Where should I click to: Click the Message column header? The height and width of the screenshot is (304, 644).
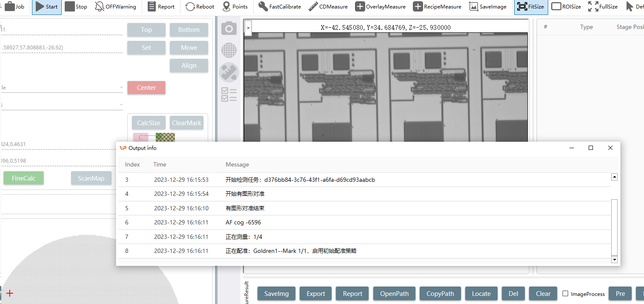(x=237, y=164)
